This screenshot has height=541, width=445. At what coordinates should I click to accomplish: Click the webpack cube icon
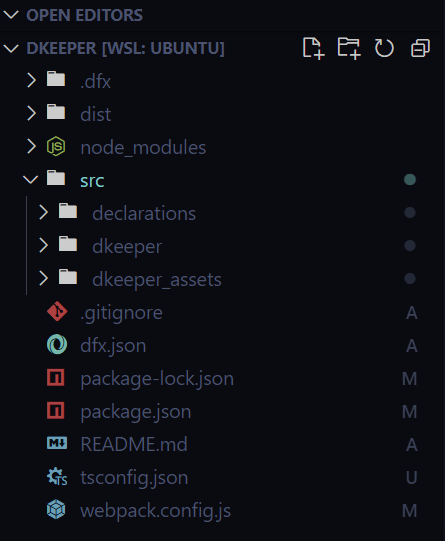(56, 509)
